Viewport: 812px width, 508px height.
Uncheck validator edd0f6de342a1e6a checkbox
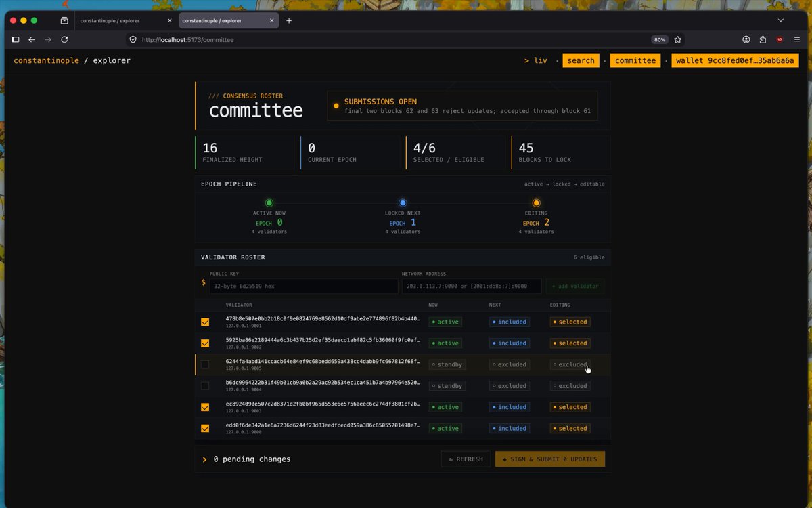[205, 428]
